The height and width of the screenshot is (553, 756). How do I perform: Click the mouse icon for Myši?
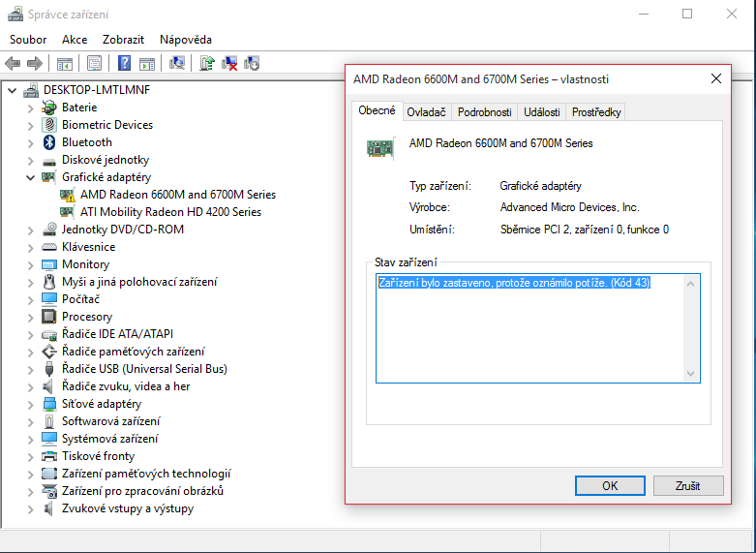pos(49,282)
